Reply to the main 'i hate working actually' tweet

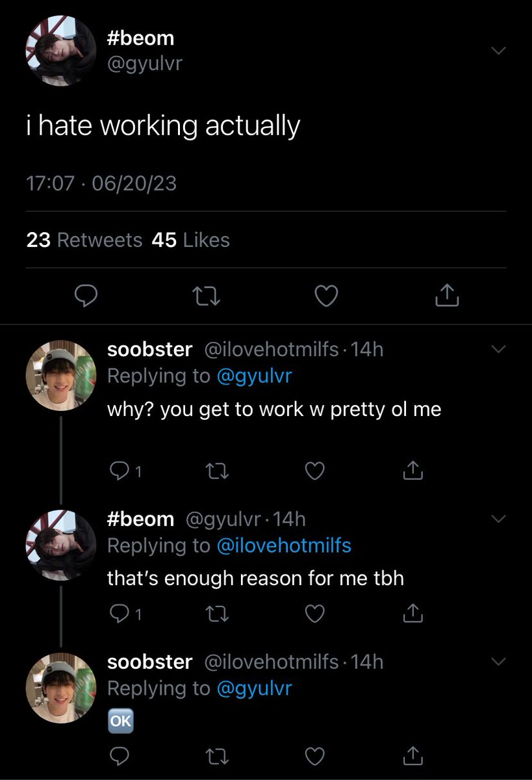tap(86, 297)
